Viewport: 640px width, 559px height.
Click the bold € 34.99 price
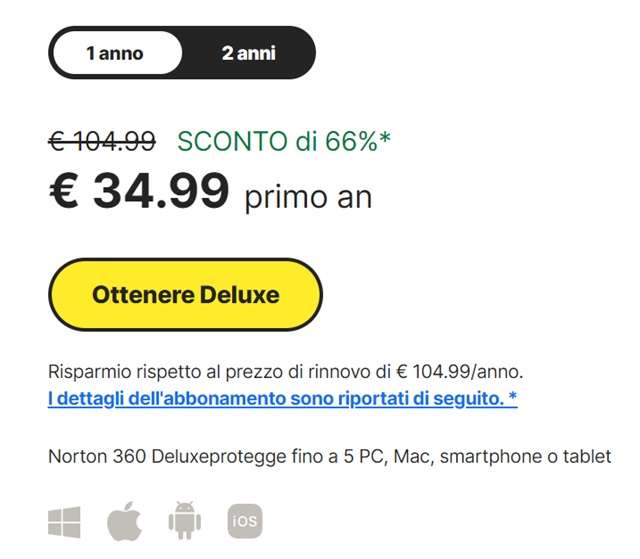click(x=139, y=191)
